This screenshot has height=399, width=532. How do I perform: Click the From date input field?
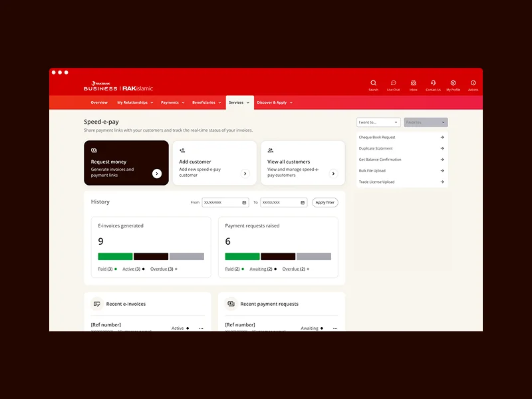[225, 203]
